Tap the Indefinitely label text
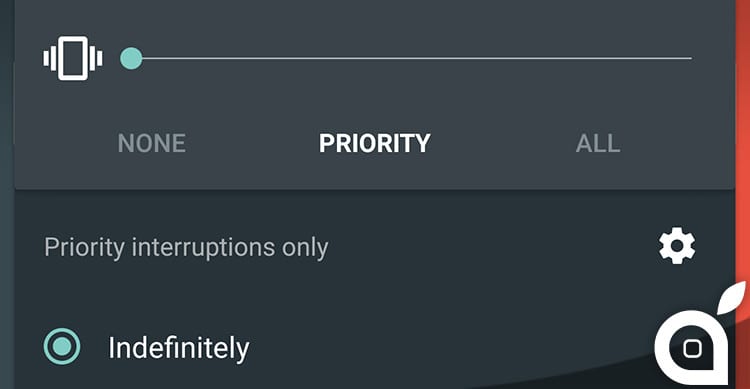The height and width of the screenshot is (389, 750). [x=178, y=348]
